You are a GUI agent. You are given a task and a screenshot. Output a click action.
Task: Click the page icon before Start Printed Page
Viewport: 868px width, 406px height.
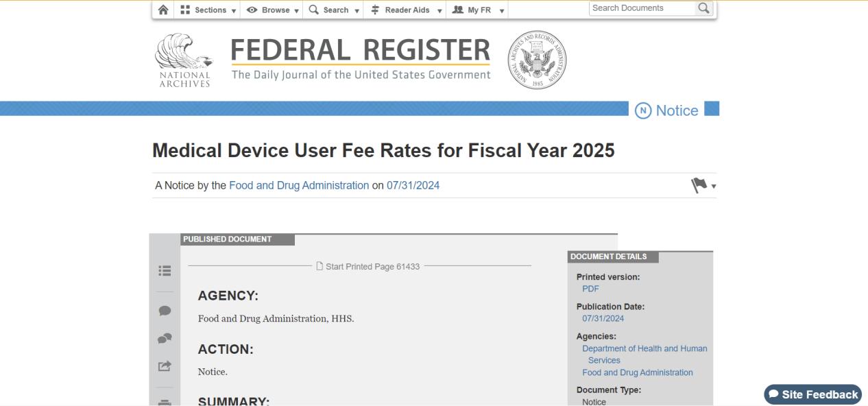coord(320,267)
